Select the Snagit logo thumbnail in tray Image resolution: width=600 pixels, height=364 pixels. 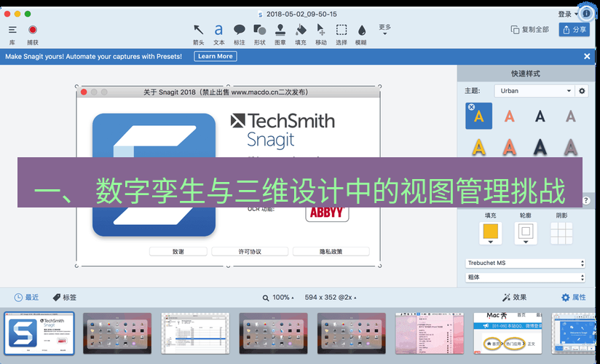point(39,333)
